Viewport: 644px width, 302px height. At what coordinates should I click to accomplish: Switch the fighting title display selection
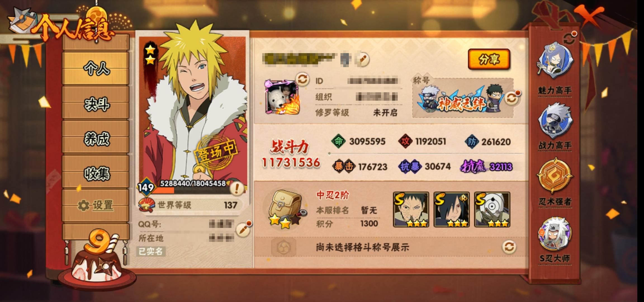point(509,247)
